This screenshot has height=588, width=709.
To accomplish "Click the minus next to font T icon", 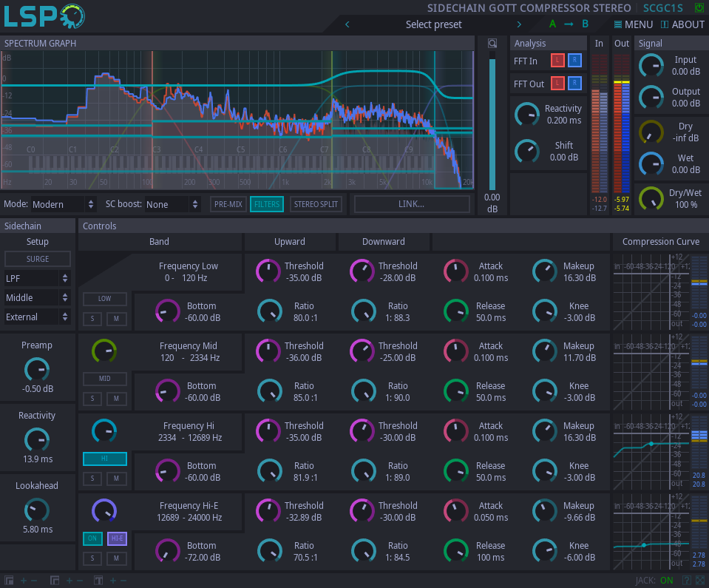I will coord(123,581).
